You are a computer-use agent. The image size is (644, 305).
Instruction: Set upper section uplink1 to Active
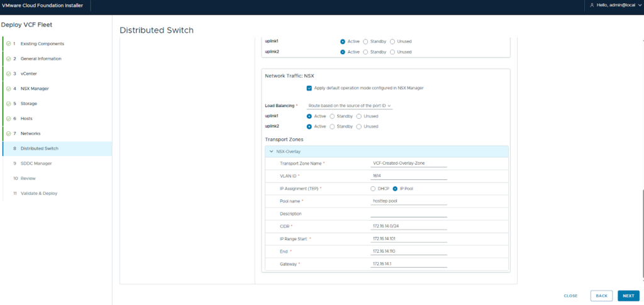[x=343, y=42]
